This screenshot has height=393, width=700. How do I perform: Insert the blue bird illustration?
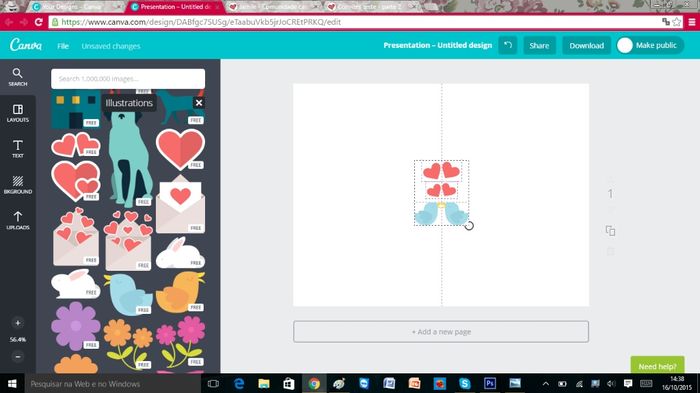128,294
